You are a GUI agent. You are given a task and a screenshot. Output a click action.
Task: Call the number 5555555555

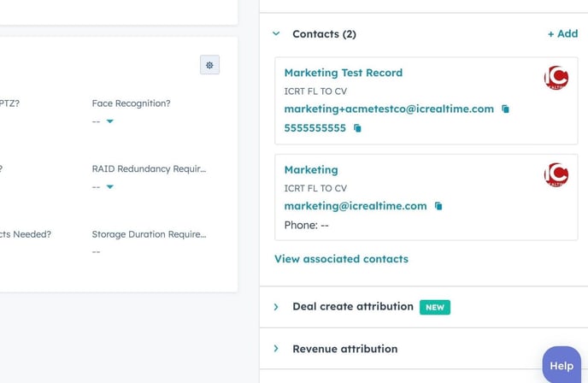pos(315,128)
